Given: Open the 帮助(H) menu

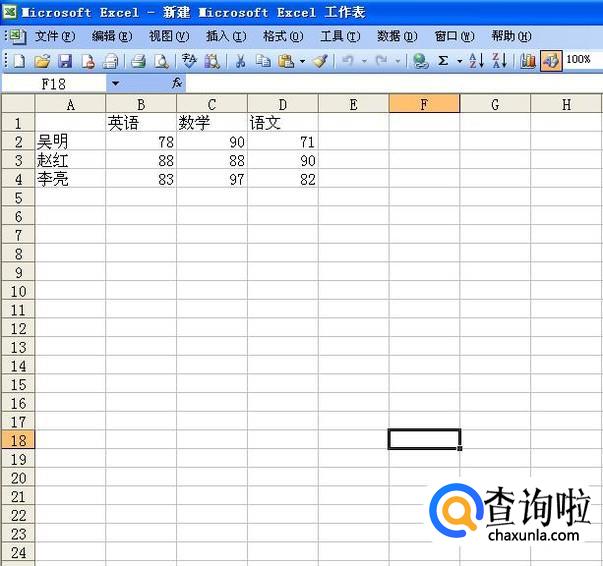Looking at the screenshot, I should [511, 37].
